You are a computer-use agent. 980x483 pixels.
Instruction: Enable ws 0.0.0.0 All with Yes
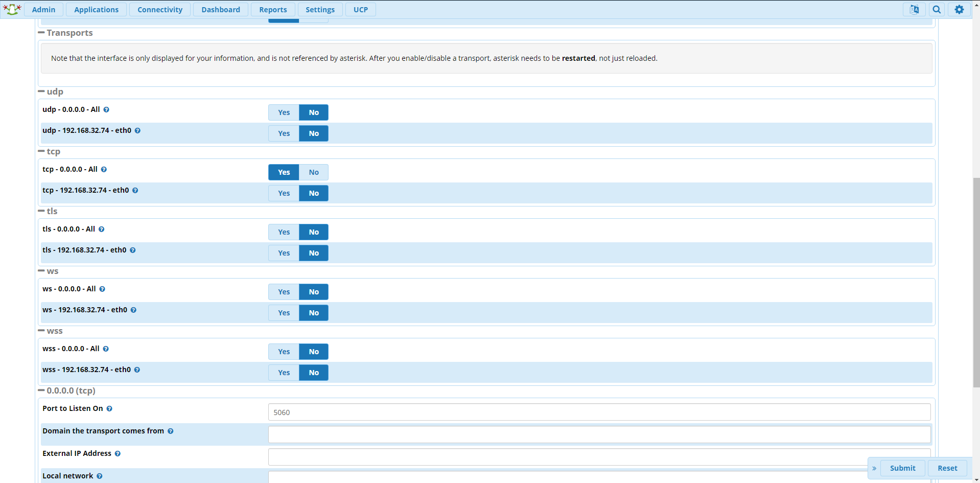tap(284, 292)
